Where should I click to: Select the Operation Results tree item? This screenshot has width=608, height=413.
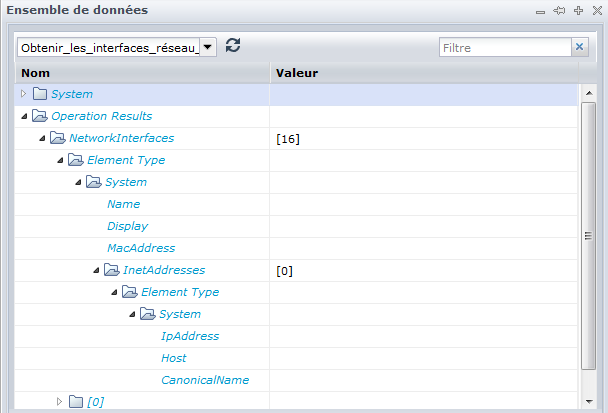(102, 116)
